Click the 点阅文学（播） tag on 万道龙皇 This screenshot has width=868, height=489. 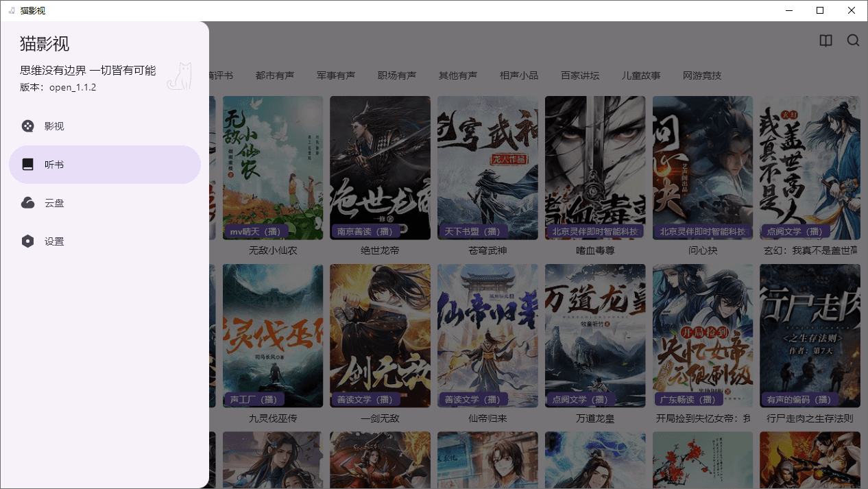(x=580, y=399)
